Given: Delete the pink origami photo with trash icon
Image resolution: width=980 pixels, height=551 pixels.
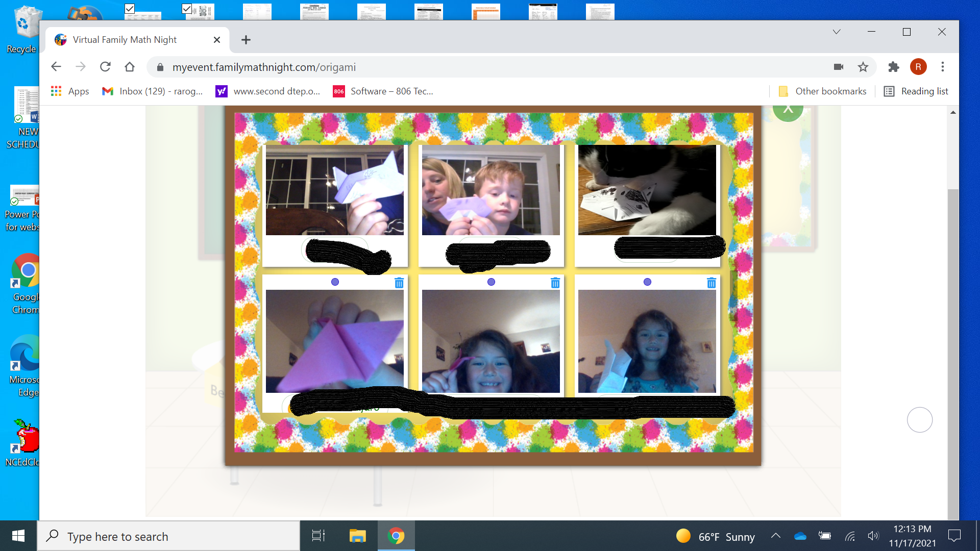Looking at the screenshot, I should point(399,283).
